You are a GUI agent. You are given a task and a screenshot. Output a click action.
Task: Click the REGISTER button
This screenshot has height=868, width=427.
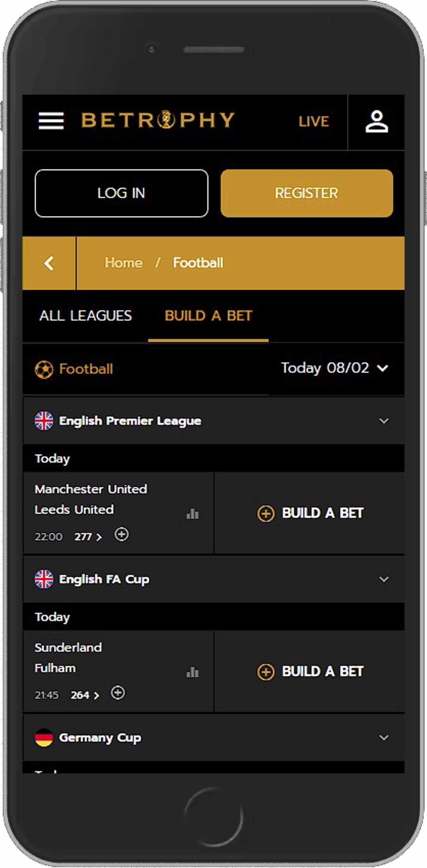[x=306, y=193]
